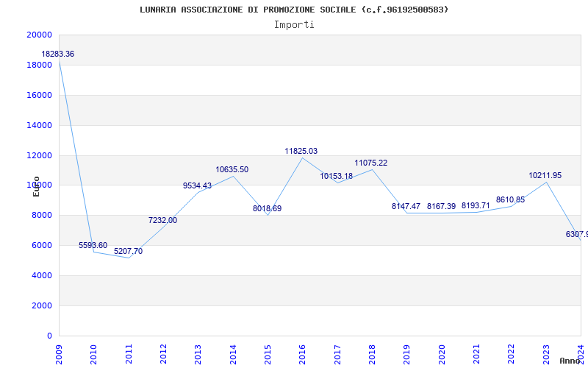Click the 11075.22 data label
This screenshot has height=368, width=588.
(x=371, y=163)
